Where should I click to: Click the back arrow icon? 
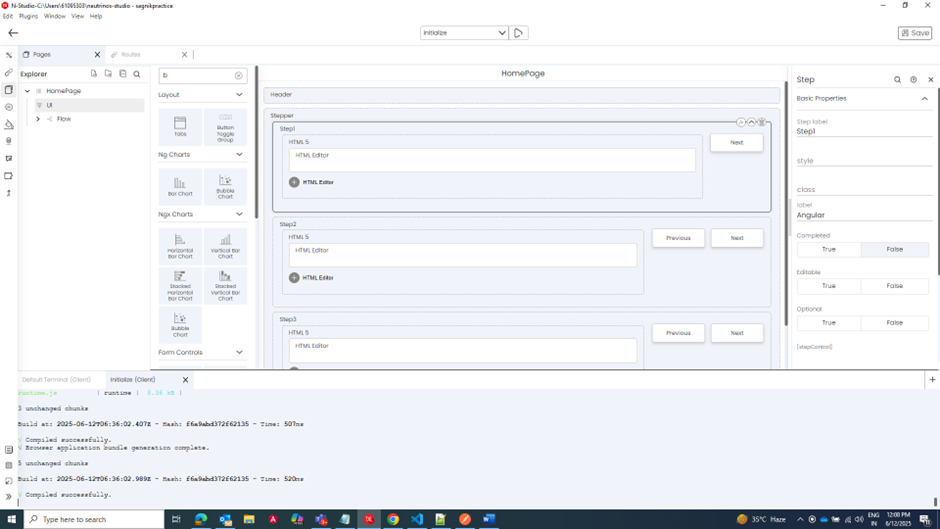click(13, 33)
